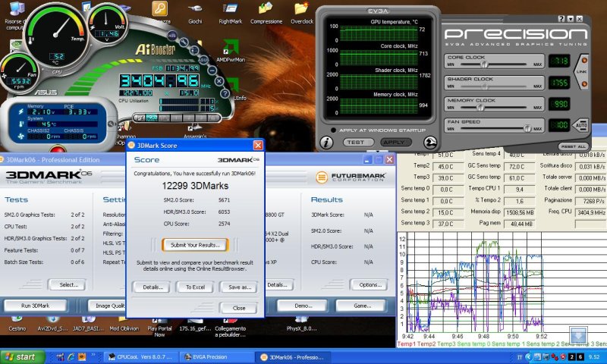Adjust the Fan Speed slider handle

[527, 128]
